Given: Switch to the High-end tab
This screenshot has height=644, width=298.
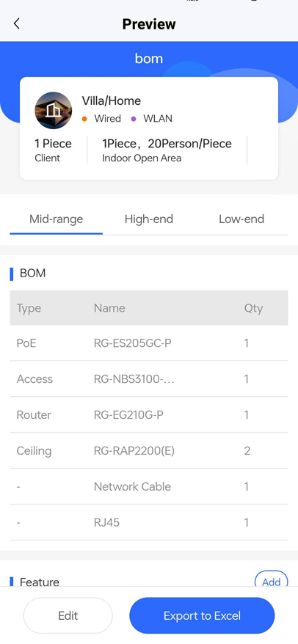Looking at the screenshot, I should (x=149, y=219).
